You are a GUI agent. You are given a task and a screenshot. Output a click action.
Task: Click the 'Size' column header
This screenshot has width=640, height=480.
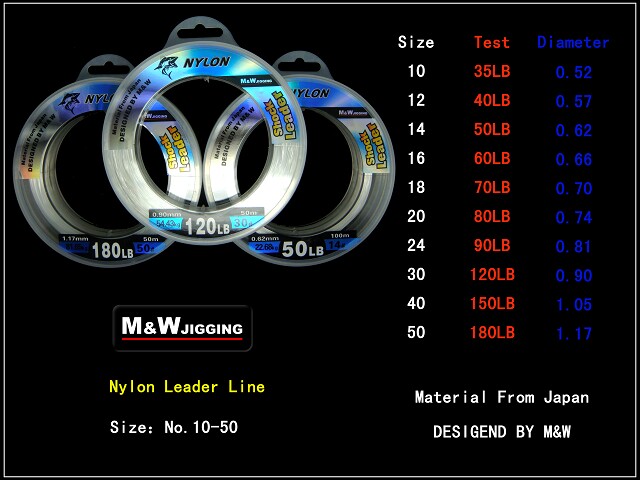[x=416, y=42]
